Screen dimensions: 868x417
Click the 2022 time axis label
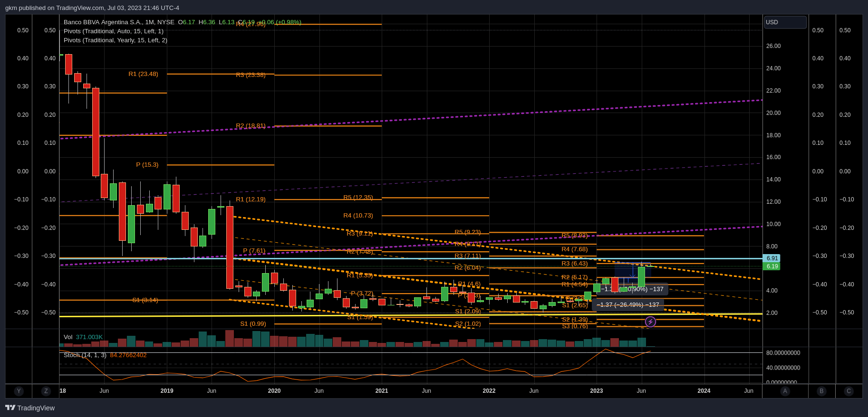tap(489, 391)
